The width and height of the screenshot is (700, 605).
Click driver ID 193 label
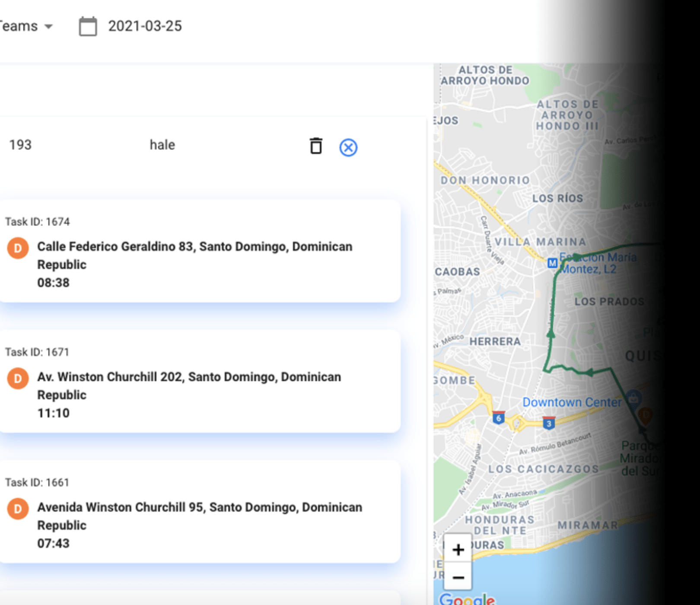(20, 145)
